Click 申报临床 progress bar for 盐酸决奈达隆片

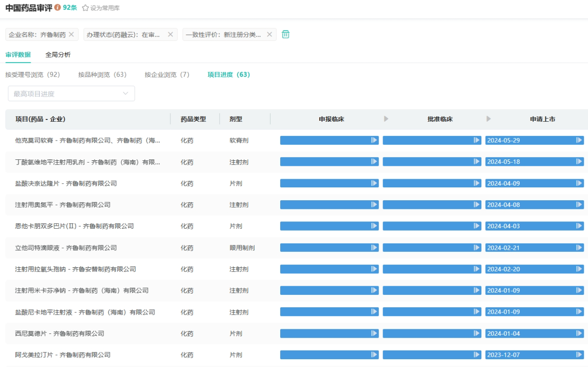329,183
